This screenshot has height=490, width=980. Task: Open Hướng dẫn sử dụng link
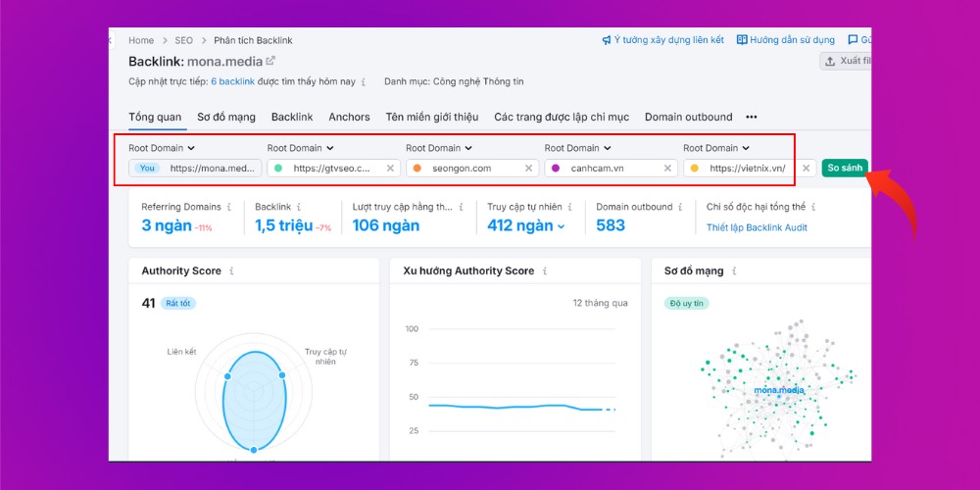tap(786, 40)
